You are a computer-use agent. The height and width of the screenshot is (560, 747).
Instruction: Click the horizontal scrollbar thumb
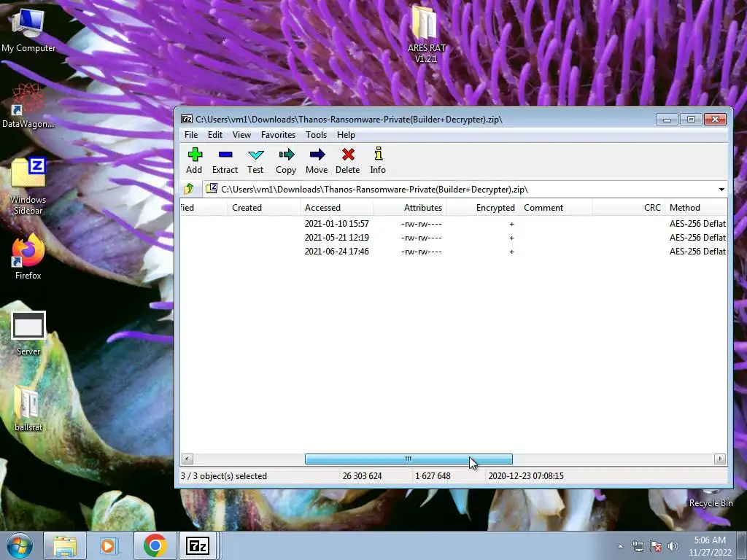coord(409,459)
